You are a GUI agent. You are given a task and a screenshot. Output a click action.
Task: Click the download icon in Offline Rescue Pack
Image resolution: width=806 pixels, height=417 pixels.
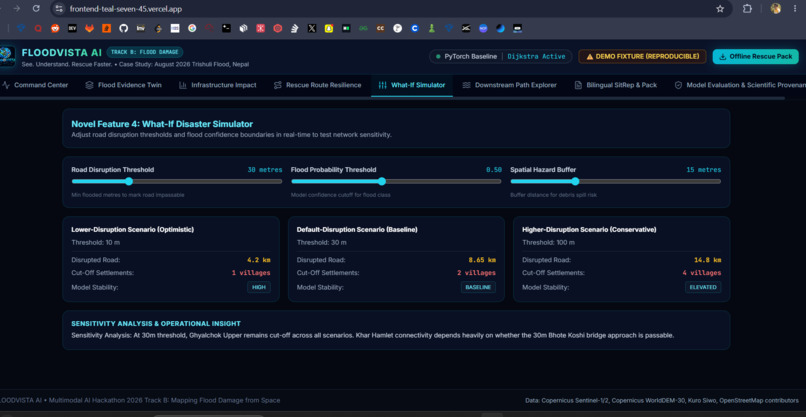coord(722,57)
